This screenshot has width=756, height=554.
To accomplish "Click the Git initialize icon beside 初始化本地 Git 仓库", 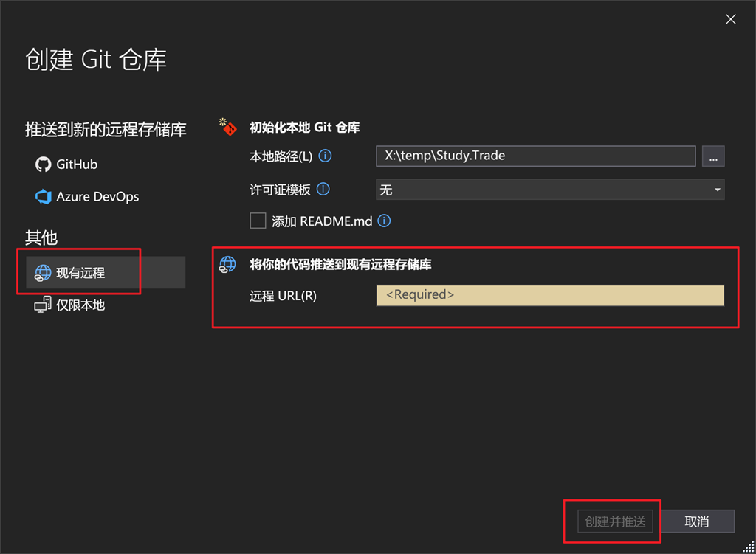I will pyautogui.click(x=227, y=127).
